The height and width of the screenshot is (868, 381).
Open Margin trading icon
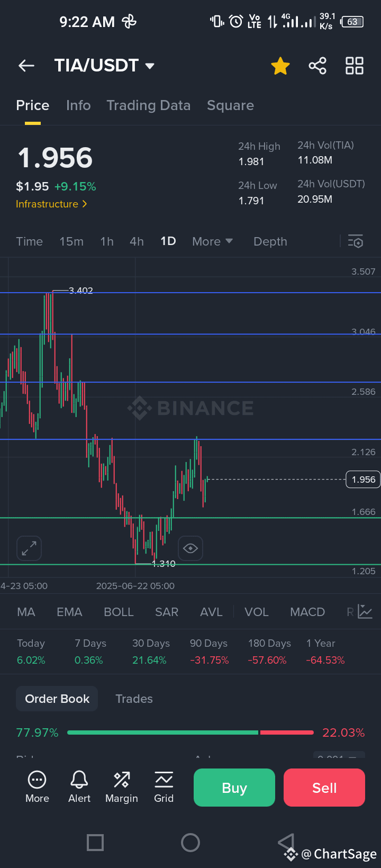click(122, 780)
